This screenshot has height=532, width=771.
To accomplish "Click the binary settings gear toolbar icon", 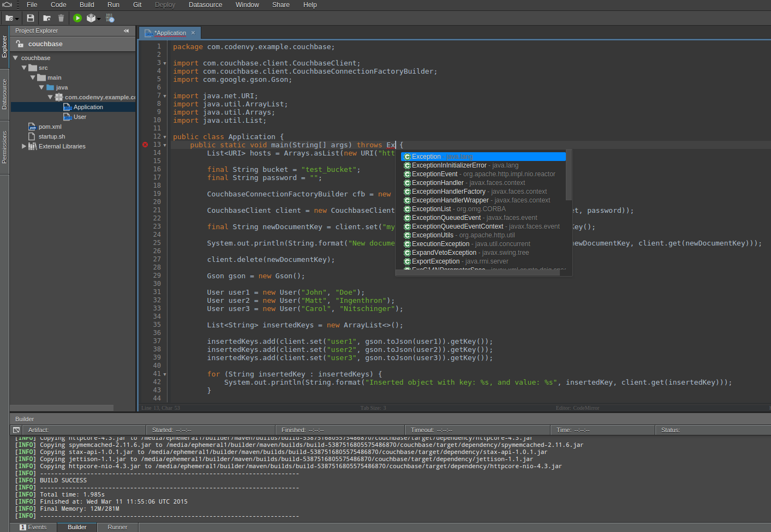I will pos(110,18).
